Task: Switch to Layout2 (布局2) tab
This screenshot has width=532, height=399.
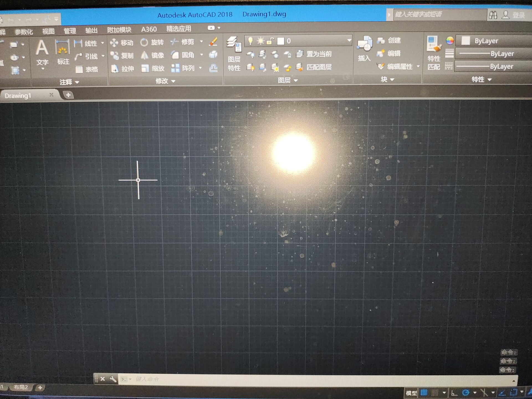Action: (21, 387)
